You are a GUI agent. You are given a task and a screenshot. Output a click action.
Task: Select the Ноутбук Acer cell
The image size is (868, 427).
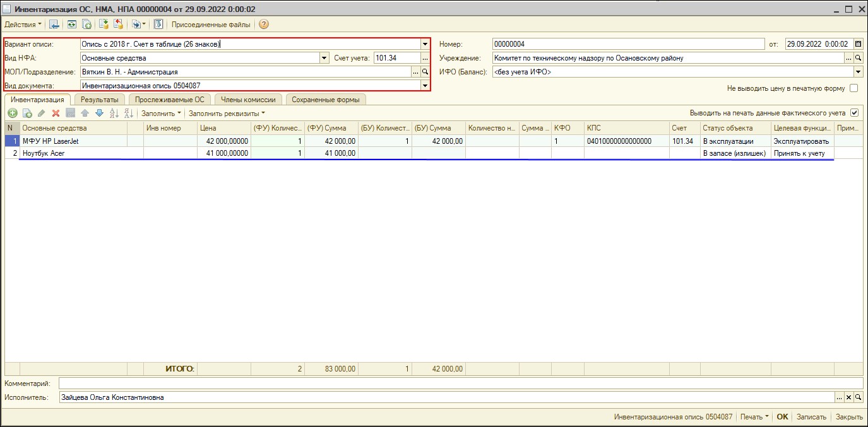pos(73,153)
